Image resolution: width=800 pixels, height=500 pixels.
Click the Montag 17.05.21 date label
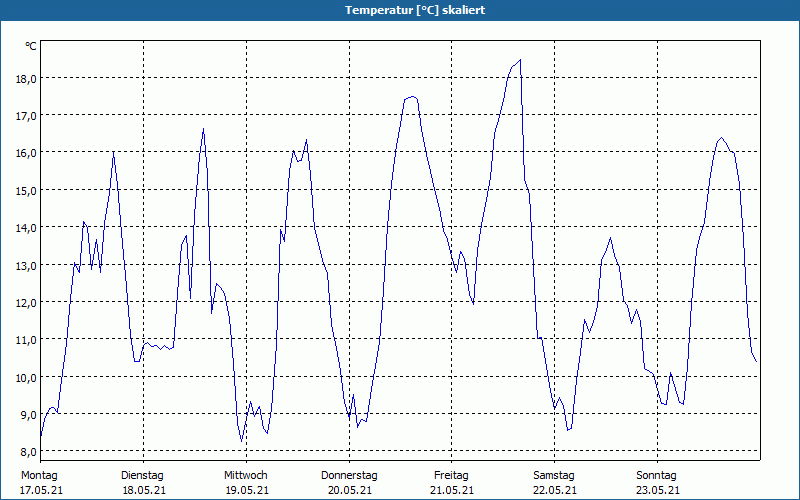click(x=41, y=483)
